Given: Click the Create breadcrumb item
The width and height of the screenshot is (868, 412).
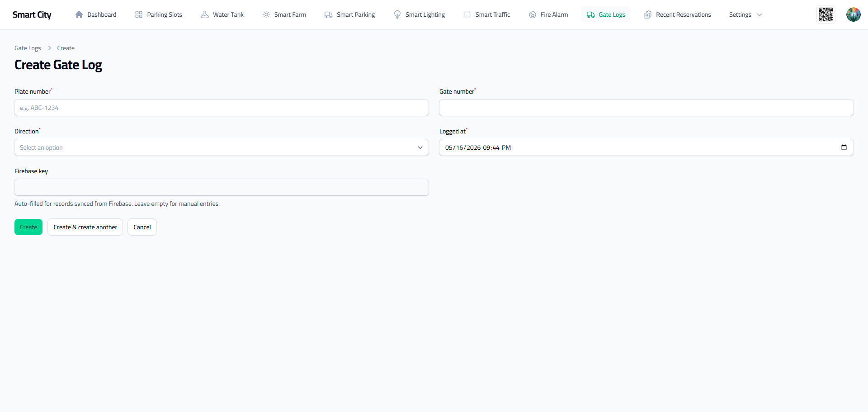Looking at the screenshot, I should [66, 48].
